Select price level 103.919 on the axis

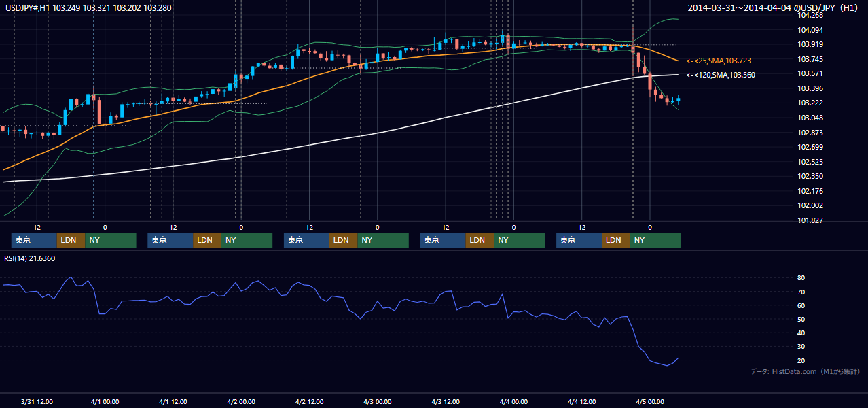810,45
